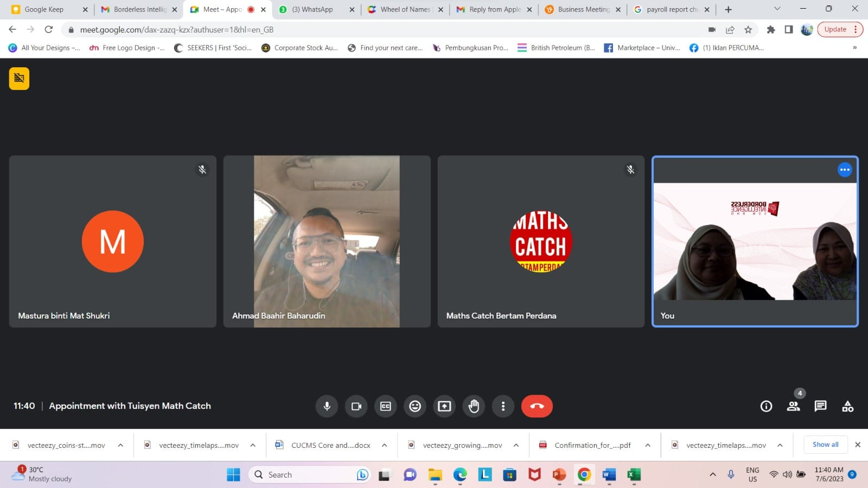The height and width of the screenshot is (488, 868).
Task: Open options on your own video tile
Action: pyautogui.click(x=845, y=170)
